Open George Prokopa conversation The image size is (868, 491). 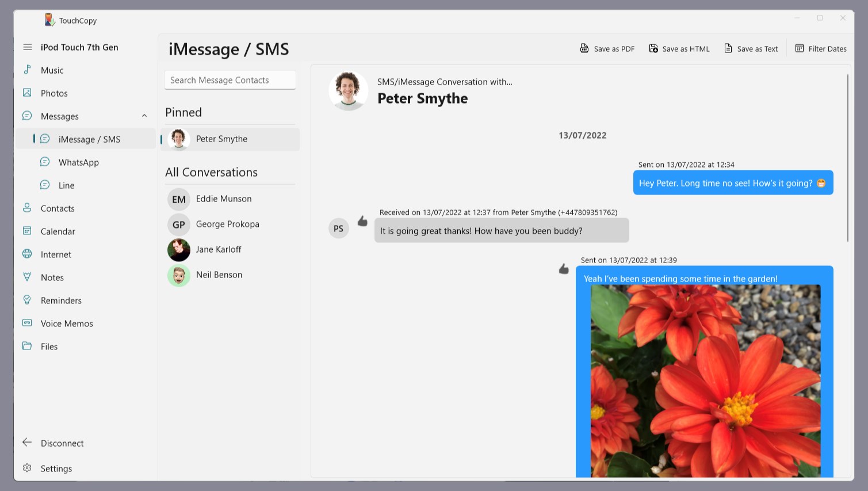[230, 224]
